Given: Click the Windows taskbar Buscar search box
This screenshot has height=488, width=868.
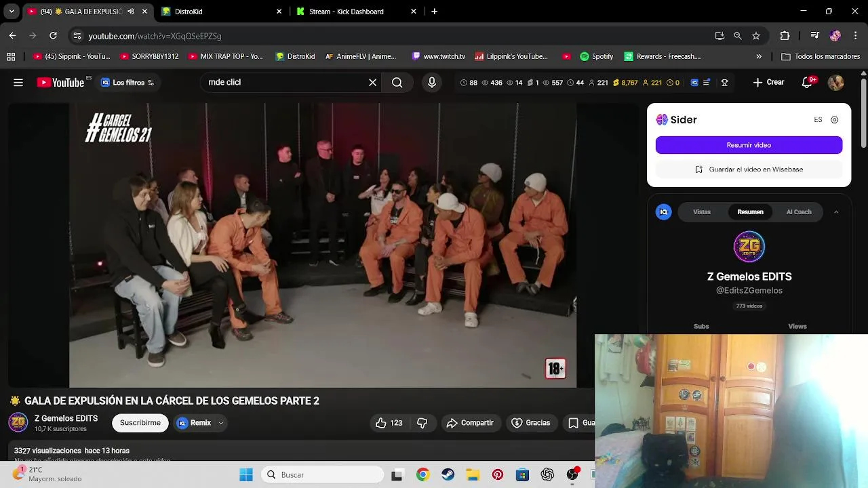Looking at the screenshot, I should (321, 475).
